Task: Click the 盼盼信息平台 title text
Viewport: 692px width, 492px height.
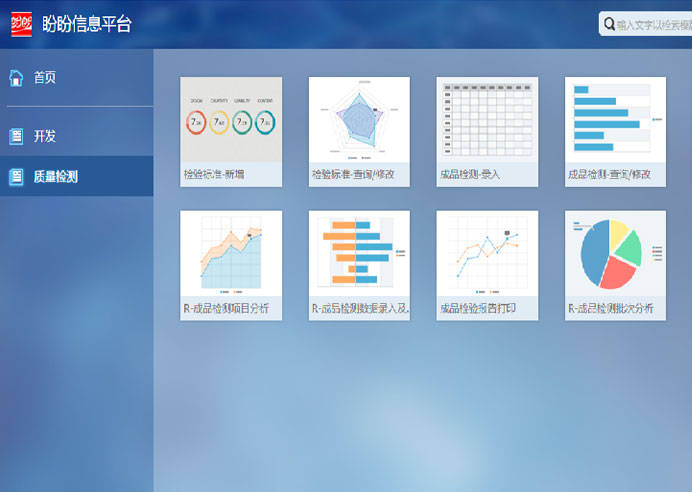Action: (86, 24)
